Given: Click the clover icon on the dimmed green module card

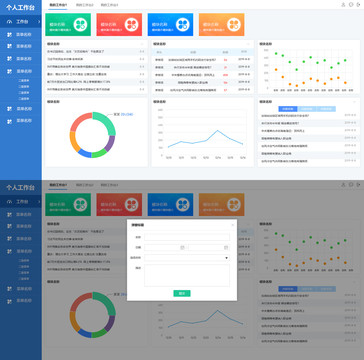Looking at the screenshot, I should [80, 205].
